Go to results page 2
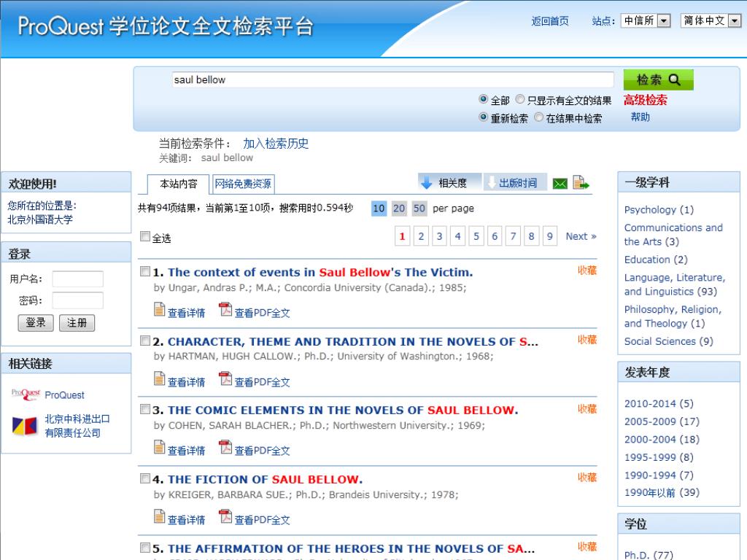Image resolution: width=747 pixels, height=560 pixels. point(421,236)
